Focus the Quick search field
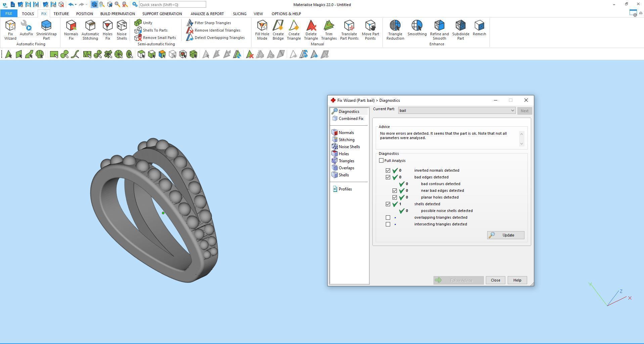644x344 pixels. coord(172,5)
